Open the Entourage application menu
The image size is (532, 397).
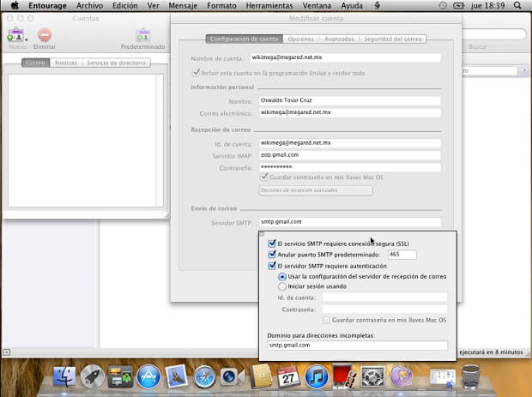[47, 5]
